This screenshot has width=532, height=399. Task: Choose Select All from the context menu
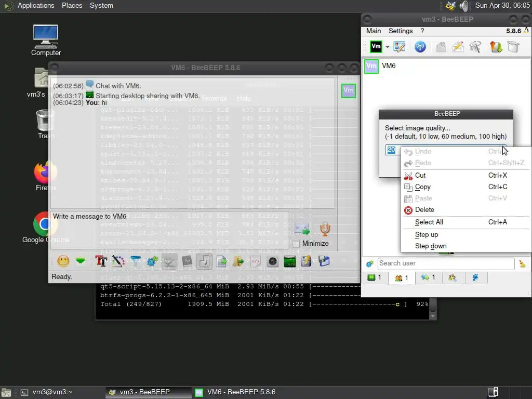(465, 222)
